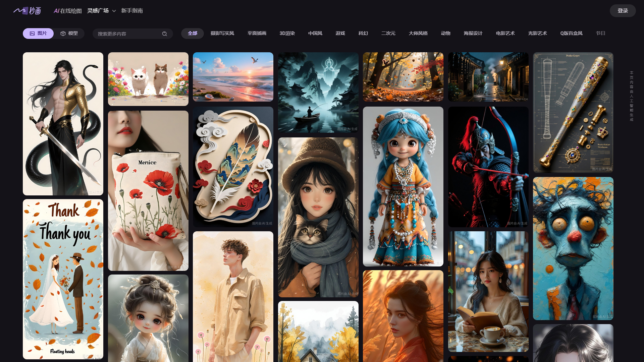Screen dimensions: 644x362
Task: Open the 新手指南 guide link
Action: coord(132,11)
